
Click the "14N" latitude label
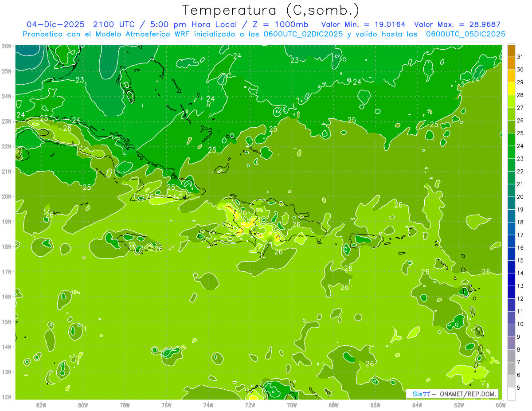tap(7, 347)
